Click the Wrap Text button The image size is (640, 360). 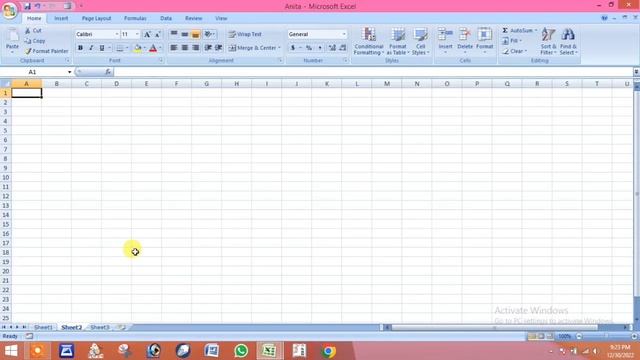click(245, 34)
